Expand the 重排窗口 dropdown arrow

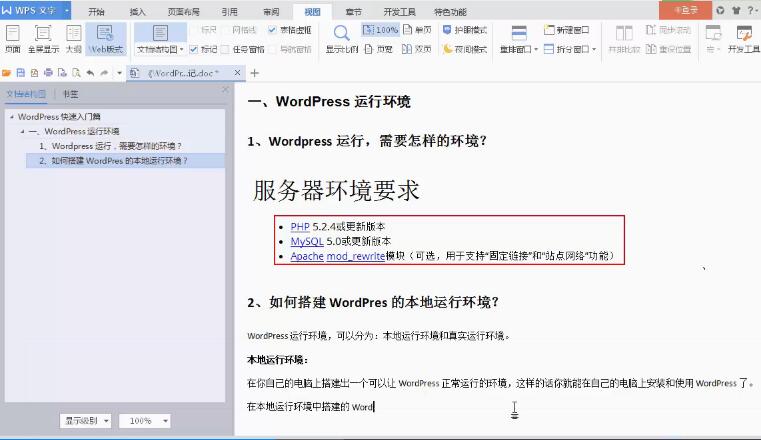point(536,49)
